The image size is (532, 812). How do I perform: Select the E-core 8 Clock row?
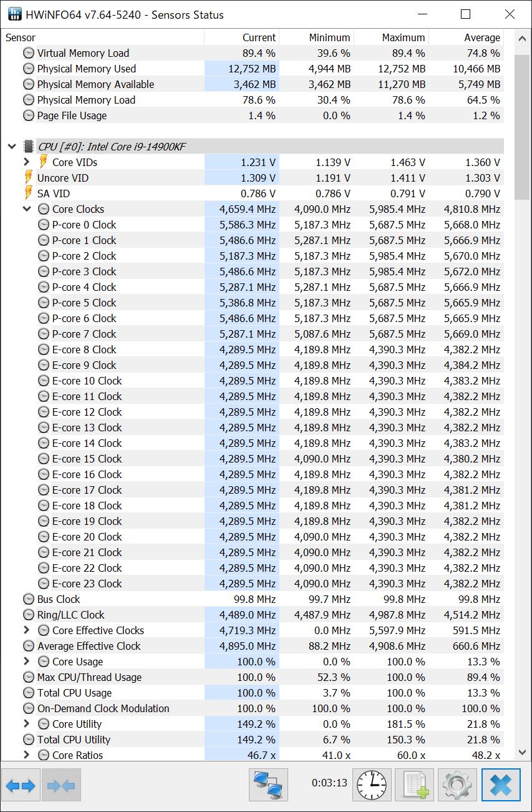tap(253, 350)
